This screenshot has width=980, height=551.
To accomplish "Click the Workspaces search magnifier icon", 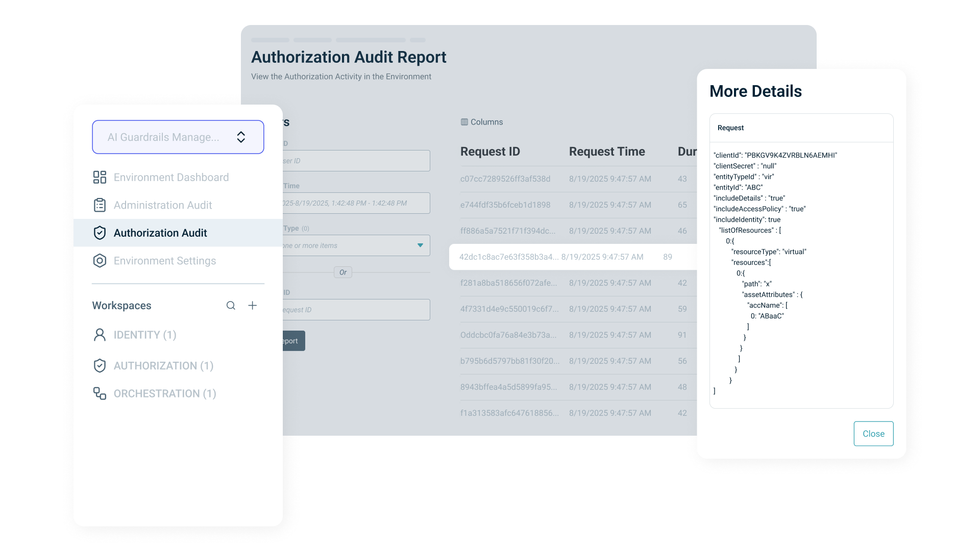I will coord(231,305).
